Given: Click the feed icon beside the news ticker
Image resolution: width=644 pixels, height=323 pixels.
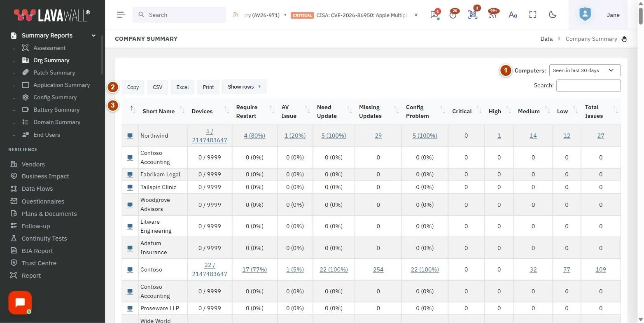Looking at the screenshot, I should point(236,15).
